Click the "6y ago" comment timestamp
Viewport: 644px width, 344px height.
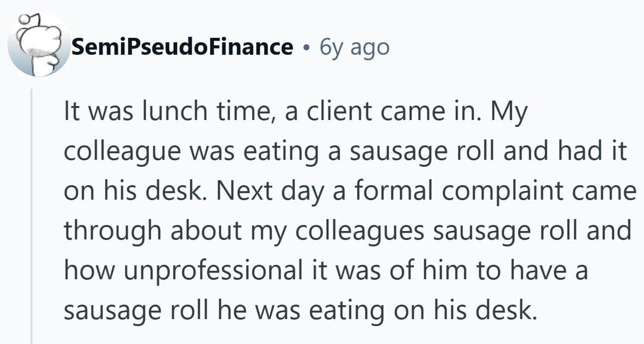click(x=354, y=47)
